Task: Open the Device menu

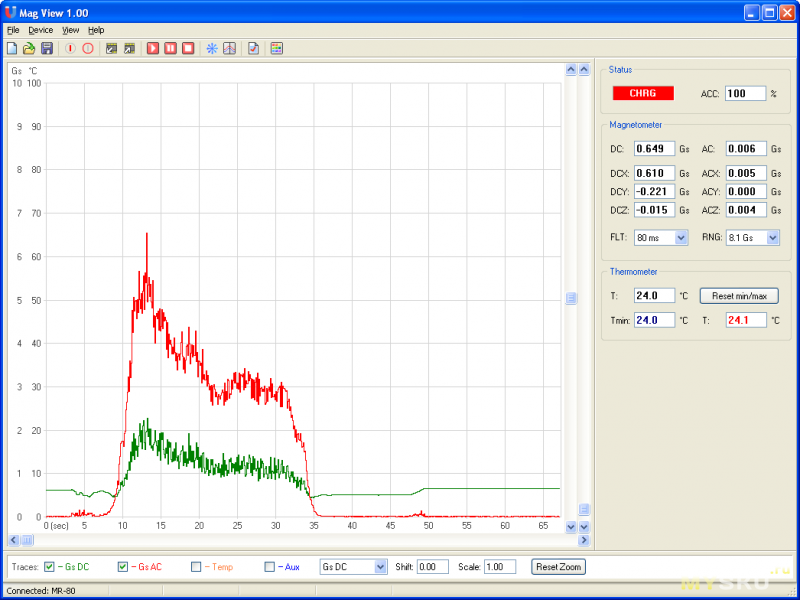Action: click(40, 30)
